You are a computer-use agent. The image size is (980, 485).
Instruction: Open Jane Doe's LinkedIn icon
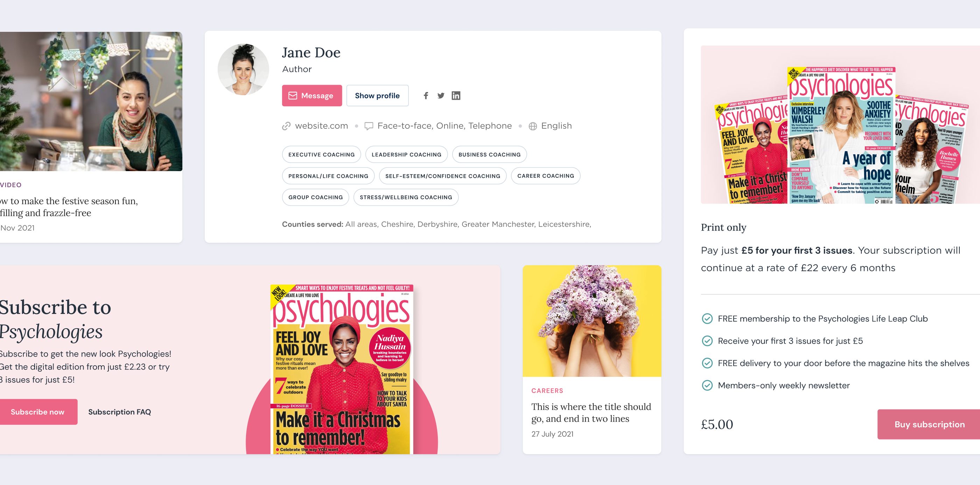456,96
